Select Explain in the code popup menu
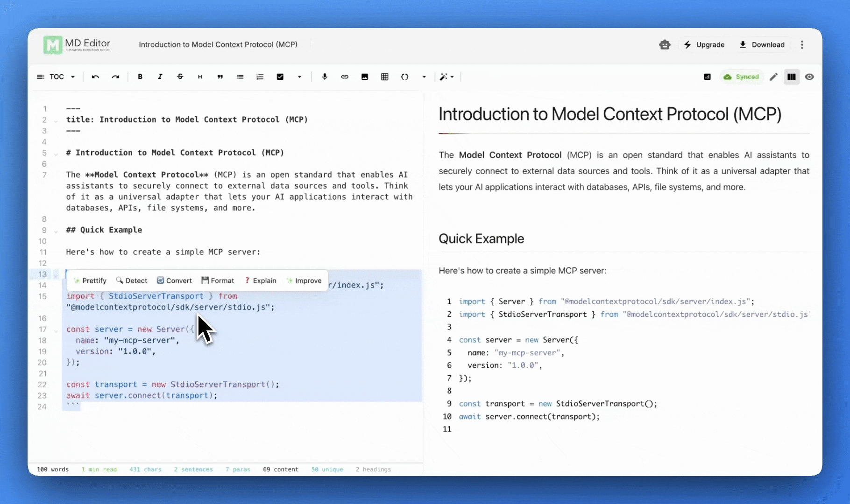The height and width of the screenshot is (504, 850). [260, 280]
